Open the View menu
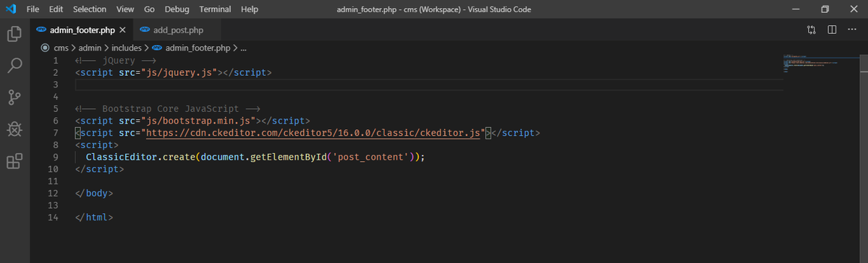The height and width of the screenshot is (263, 868). (x=125, y=9)
